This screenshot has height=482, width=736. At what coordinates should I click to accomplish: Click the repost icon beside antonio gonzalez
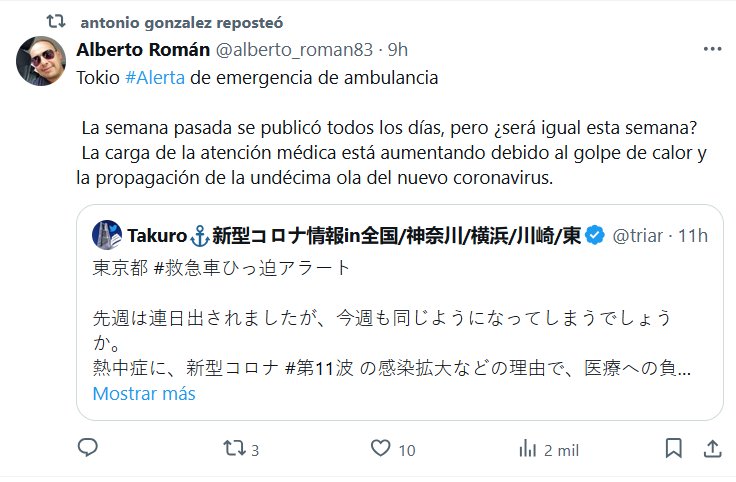click(x=55, y=21)
